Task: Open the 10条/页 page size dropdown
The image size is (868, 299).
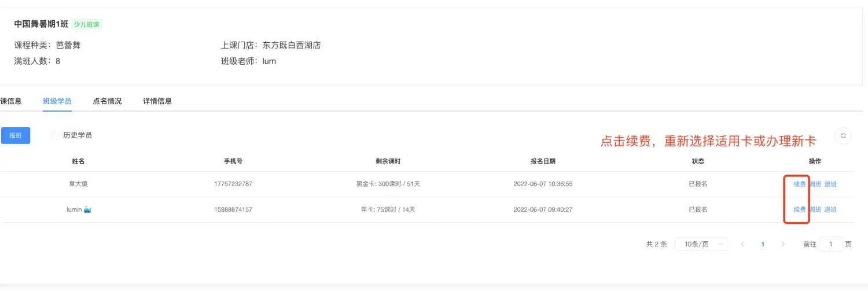Action: pyautogui.click(x=701, y=244)
